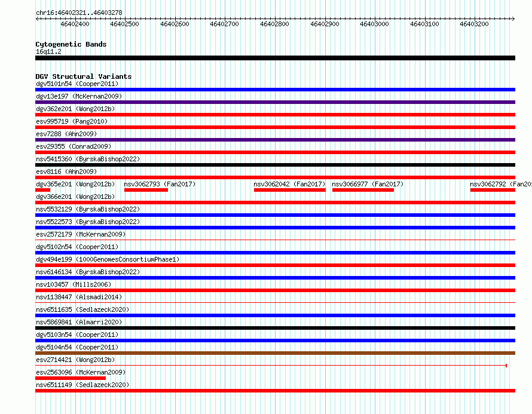
Task: Click the purple bar under esv7288
Action: [x=275, y=140]
